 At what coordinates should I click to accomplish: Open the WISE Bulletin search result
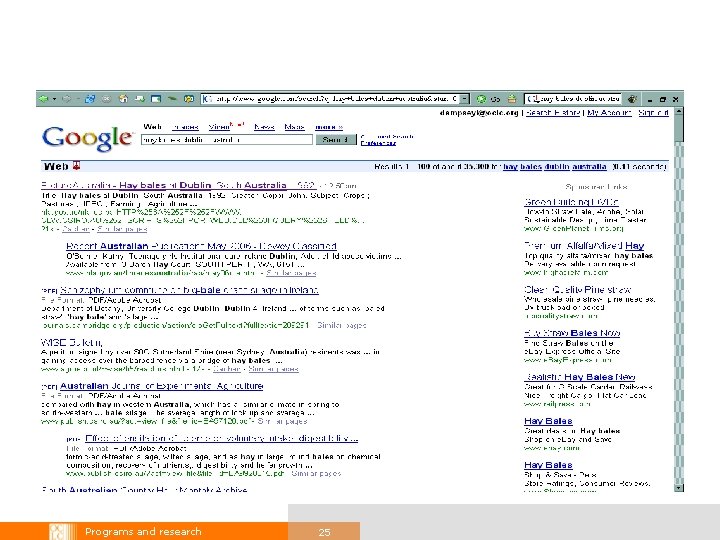[x=72, y=343]
